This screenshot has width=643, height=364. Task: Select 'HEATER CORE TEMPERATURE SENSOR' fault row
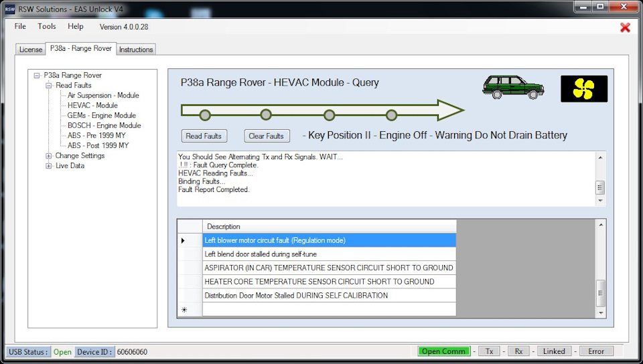[x=330, y=282]
